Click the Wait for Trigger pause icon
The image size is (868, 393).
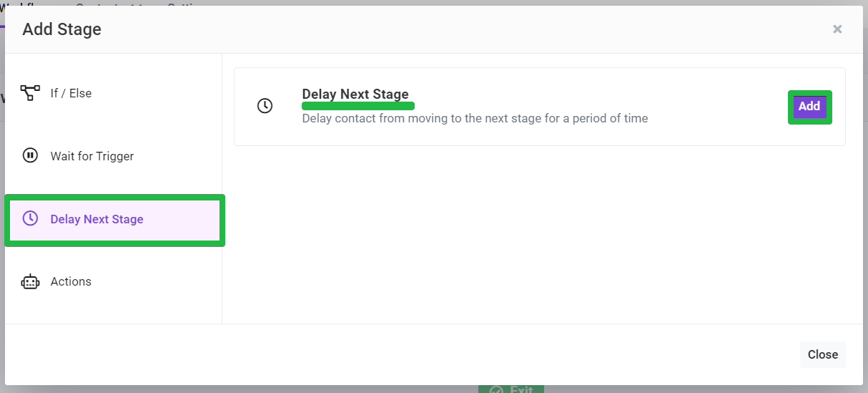click(30, 156)
